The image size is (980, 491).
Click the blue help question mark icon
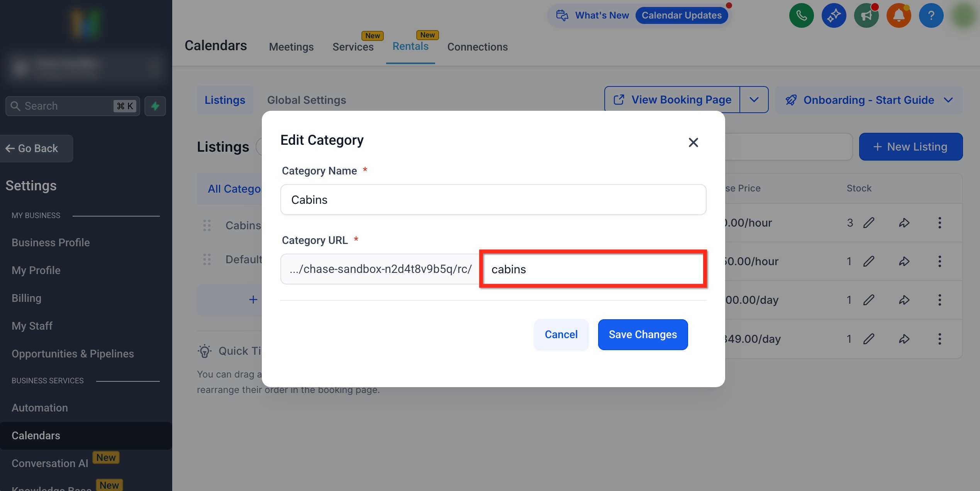point(931,16)
